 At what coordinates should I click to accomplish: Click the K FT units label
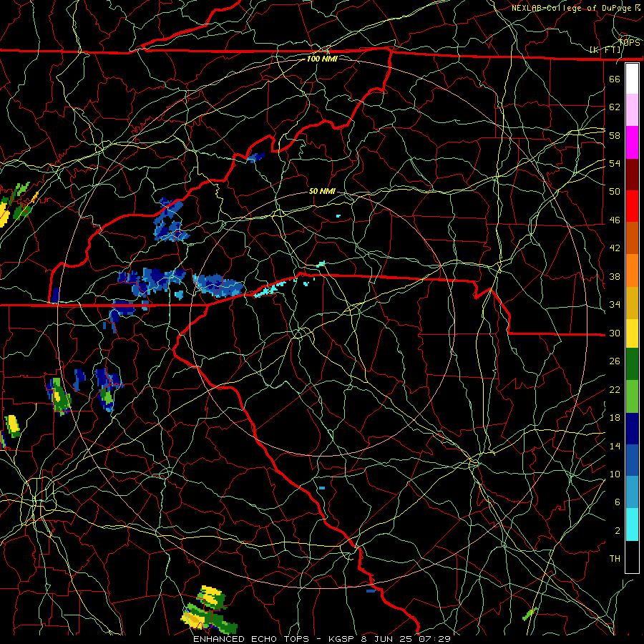click(605, 49)
